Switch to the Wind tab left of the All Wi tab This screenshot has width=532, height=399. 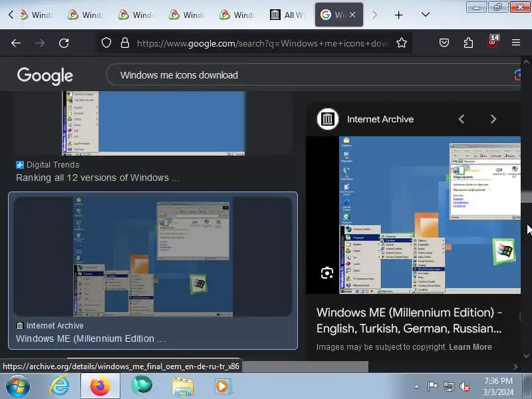[237, 15]
